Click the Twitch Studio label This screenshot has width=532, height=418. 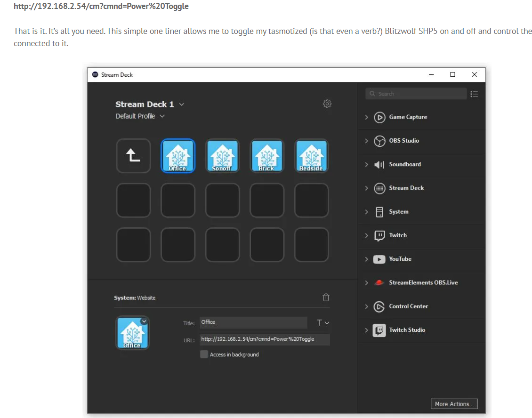tap(407, 330)
